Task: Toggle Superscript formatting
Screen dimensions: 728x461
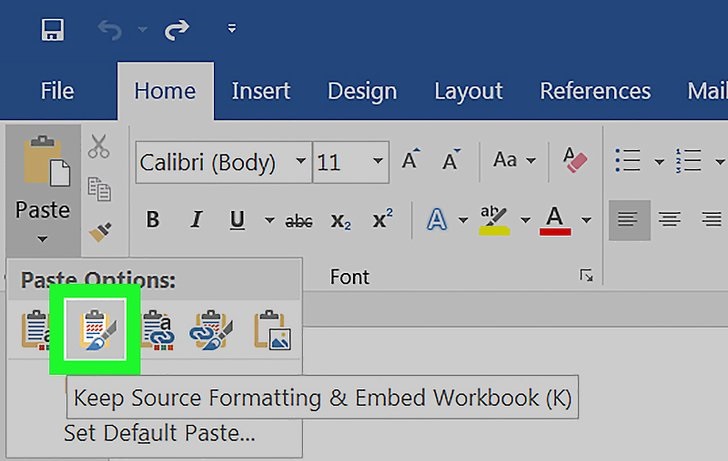Action: [x=383, y=219]
